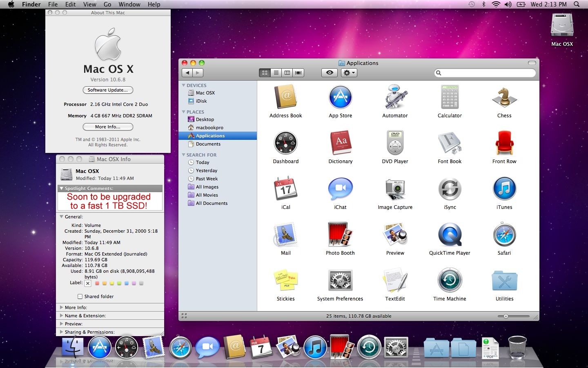Collapse the Spotlight Comments section
588x368 pixels.
click(62, 188)
